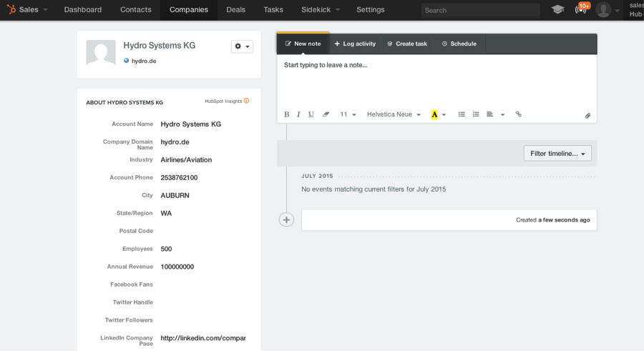Click the Industry value Airlines/Aviation

[x=186, y=159]
